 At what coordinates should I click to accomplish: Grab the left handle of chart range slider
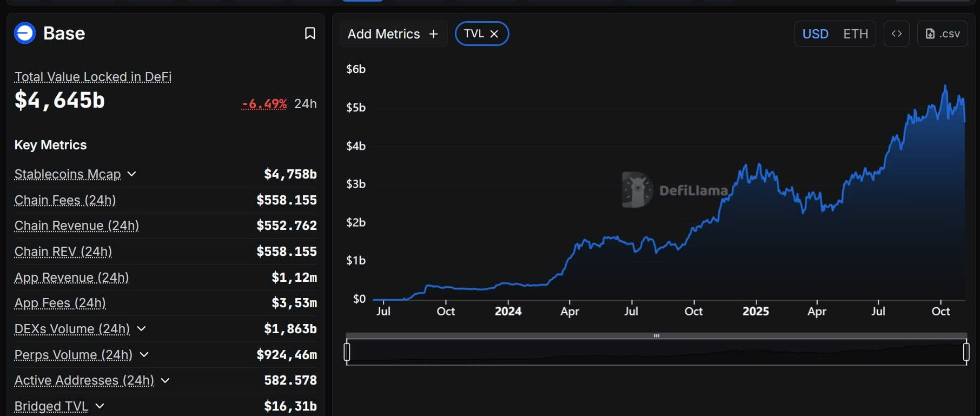pyautogui.click(x=347, y=352)
